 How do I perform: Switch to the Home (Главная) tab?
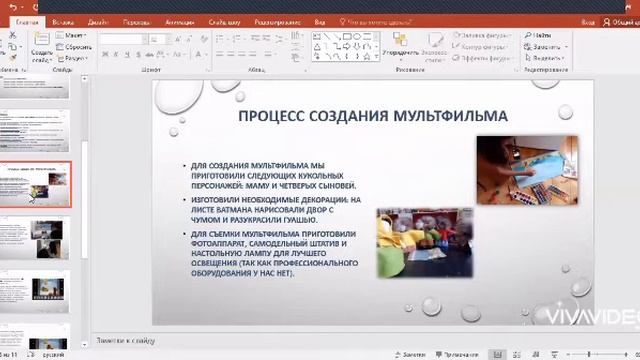tap(27, 22)
